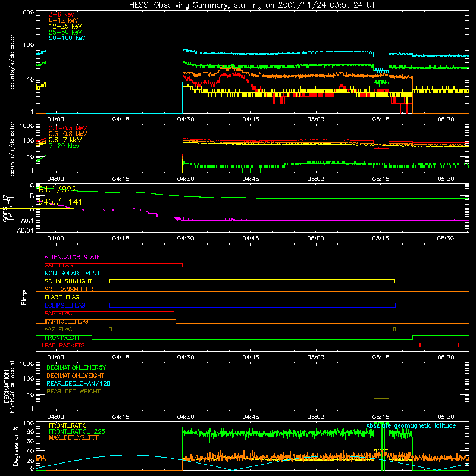The height and width of the screenshot is (476, 476).
Task: Click 04:45 tick label beneath the decimation panel
Action: tap(250, 417)
